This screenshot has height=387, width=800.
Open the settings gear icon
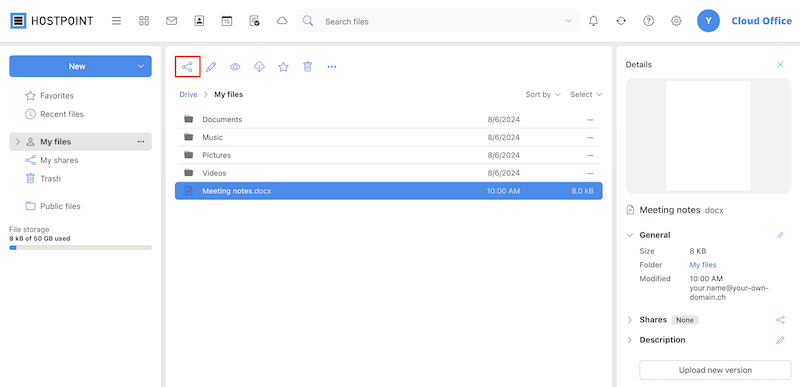[x=676, y=21]
